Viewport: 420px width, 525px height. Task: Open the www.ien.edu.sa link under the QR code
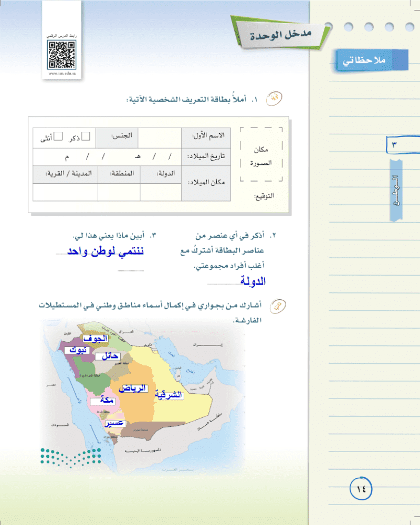(x=62, y=73)
